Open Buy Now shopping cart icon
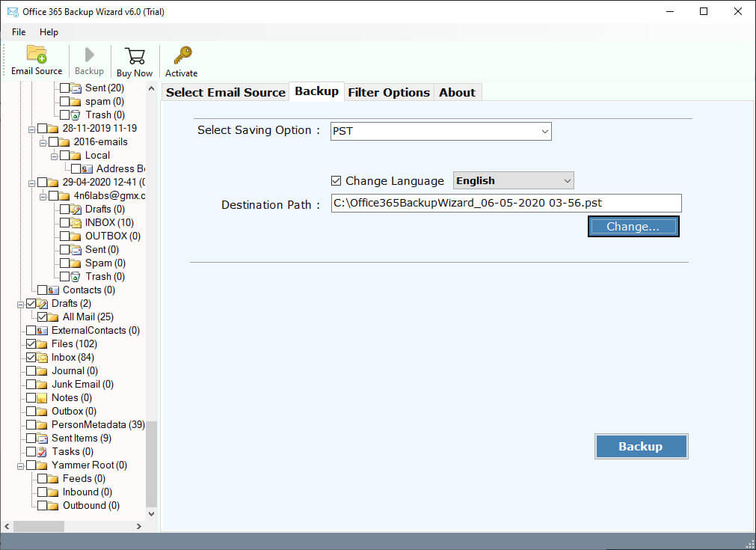756x550 pixels. [135, 56]
